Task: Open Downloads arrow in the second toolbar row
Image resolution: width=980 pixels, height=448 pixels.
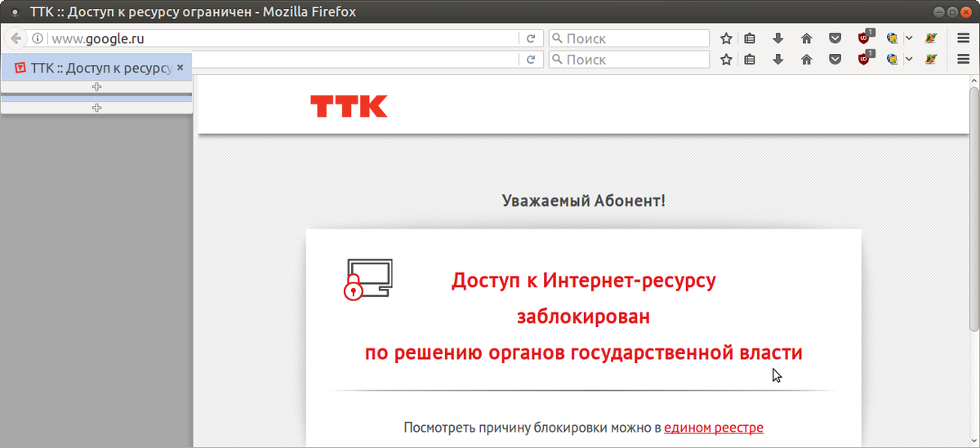Action: coord(778,60)
